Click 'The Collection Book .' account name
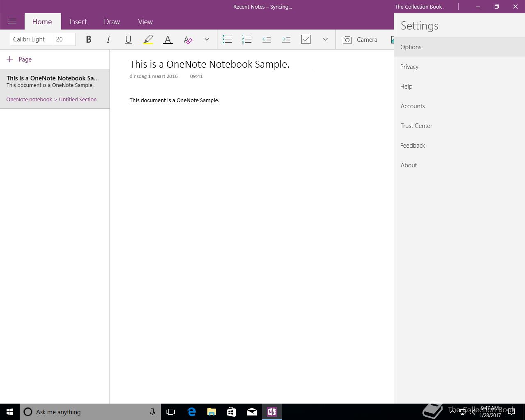The image size is (525, 420). pyautogui.click(x=420, y=7)
